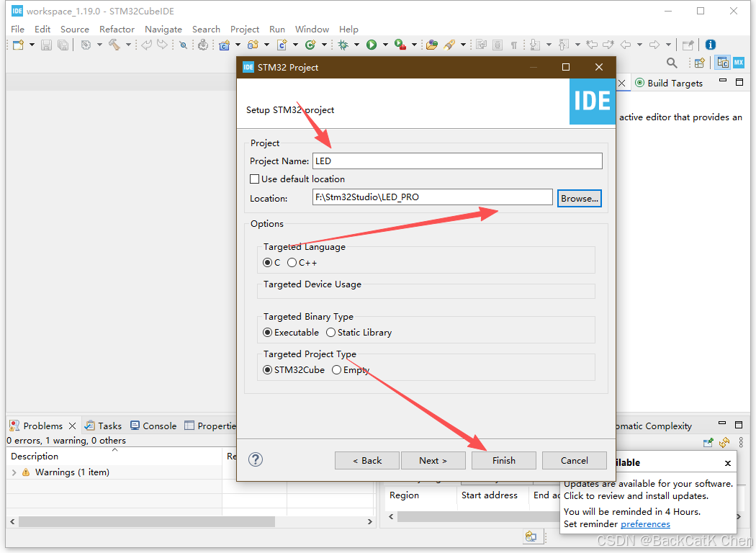Click the Search magnifier icon

click(x=672, y=63)
